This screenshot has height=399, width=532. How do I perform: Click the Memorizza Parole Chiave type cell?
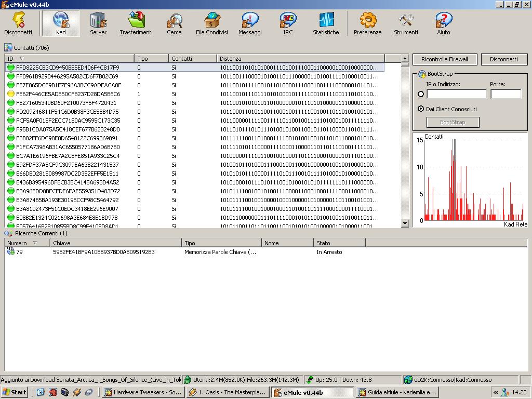[220, 252]
